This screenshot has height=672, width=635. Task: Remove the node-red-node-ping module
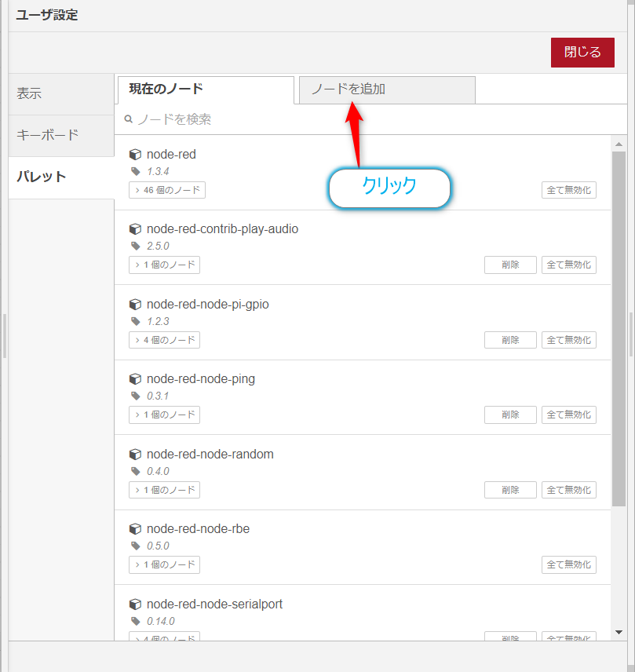pyautogui.click(x=510, y=415)
